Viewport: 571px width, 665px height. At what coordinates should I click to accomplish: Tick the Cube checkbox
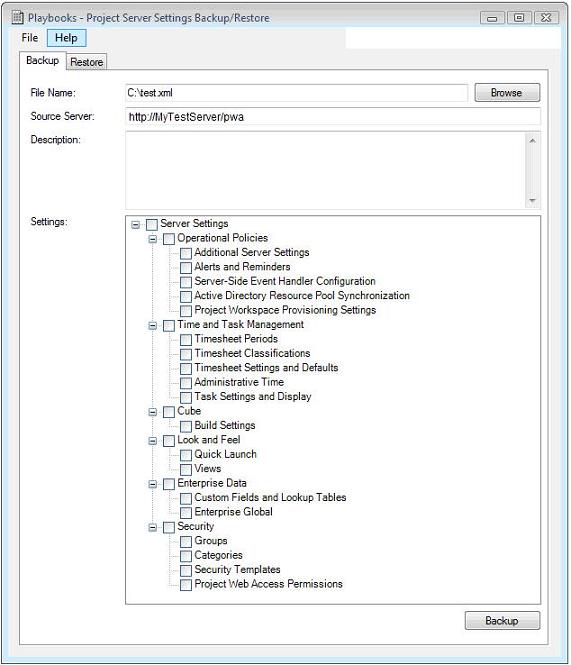[x=169, y=412]
